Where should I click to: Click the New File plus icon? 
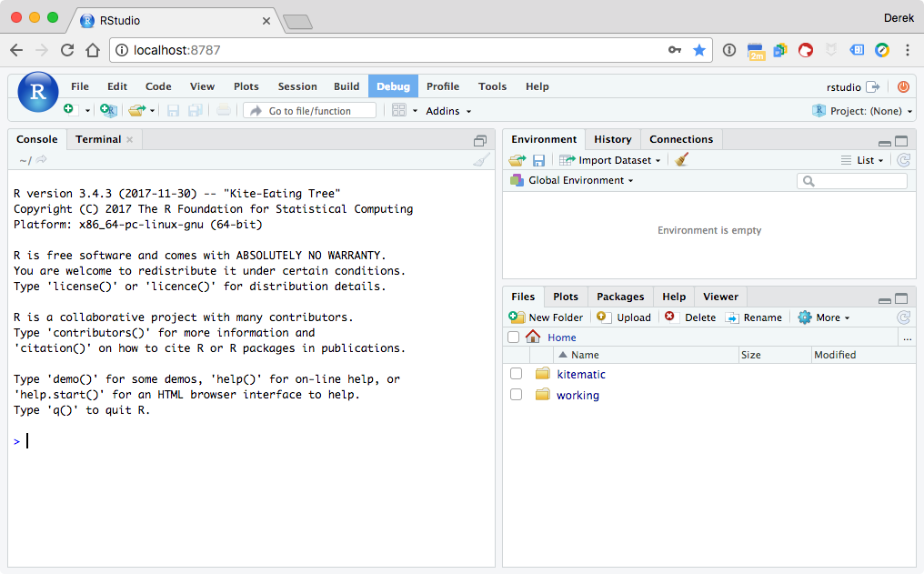pos(71,109)
